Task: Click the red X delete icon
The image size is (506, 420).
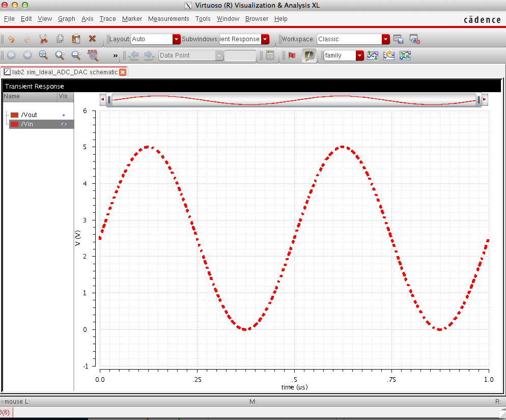Action: point(92,39)
